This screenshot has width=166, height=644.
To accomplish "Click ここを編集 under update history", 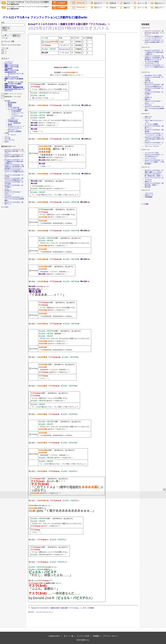I will 145,204.
